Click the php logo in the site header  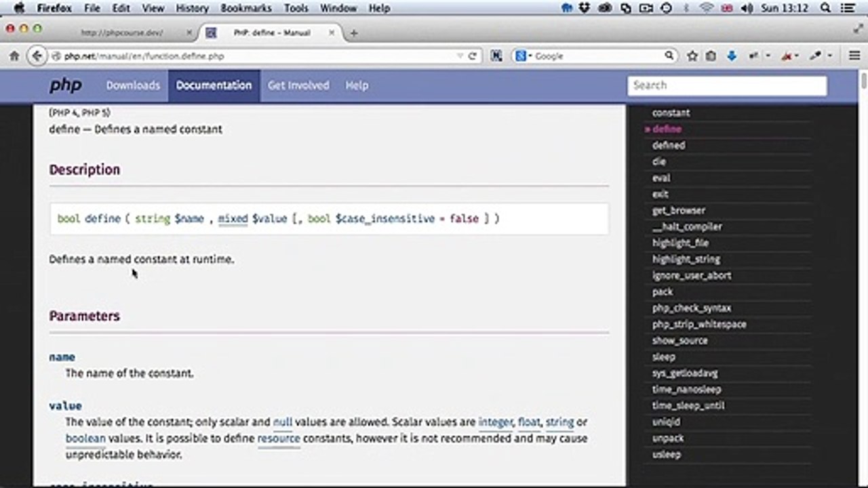(66, 85)
